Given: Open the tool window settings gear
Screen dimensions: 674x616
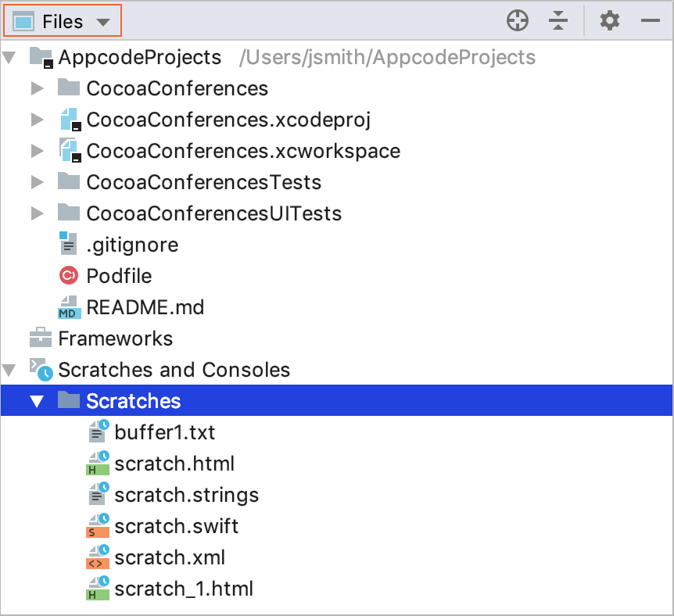Looking at the screenshot, I should tap(610, 21).
